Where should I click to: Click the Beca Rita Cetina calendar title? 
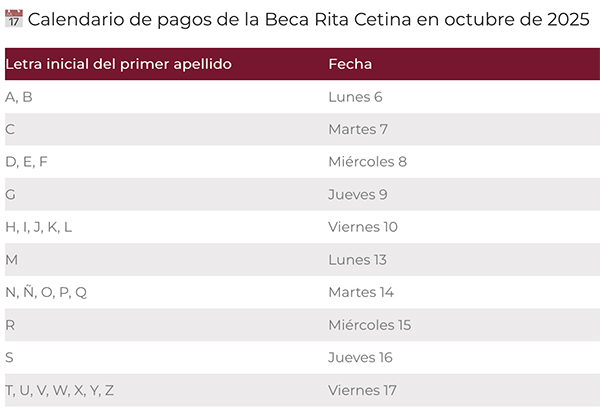(x=308, y=20)
